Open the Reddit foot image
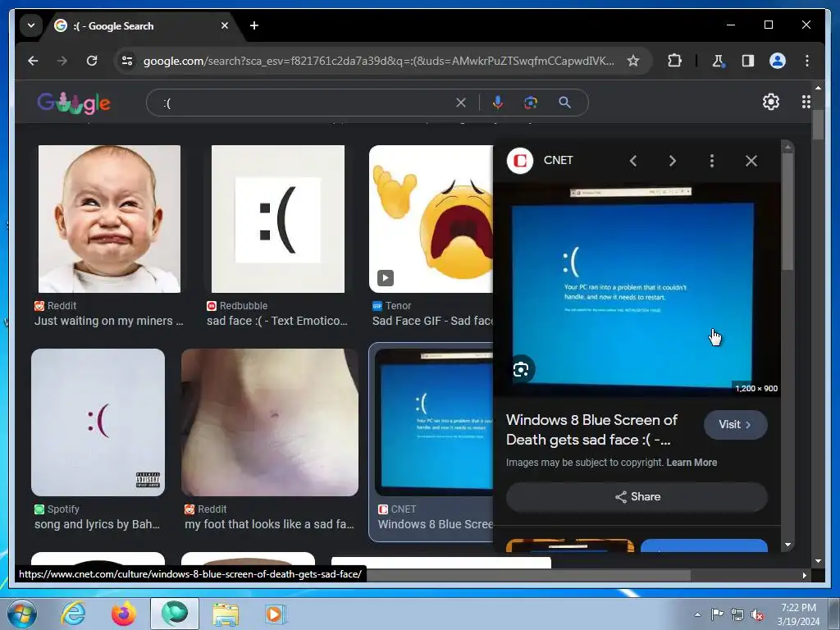This screenshot has width=840, height=630. coord(269,422)
